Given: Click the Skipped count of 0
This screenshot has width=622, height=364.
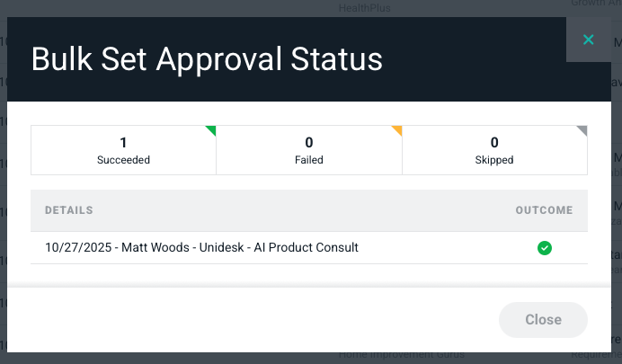Looking at the screenshot, I should 494,142.
